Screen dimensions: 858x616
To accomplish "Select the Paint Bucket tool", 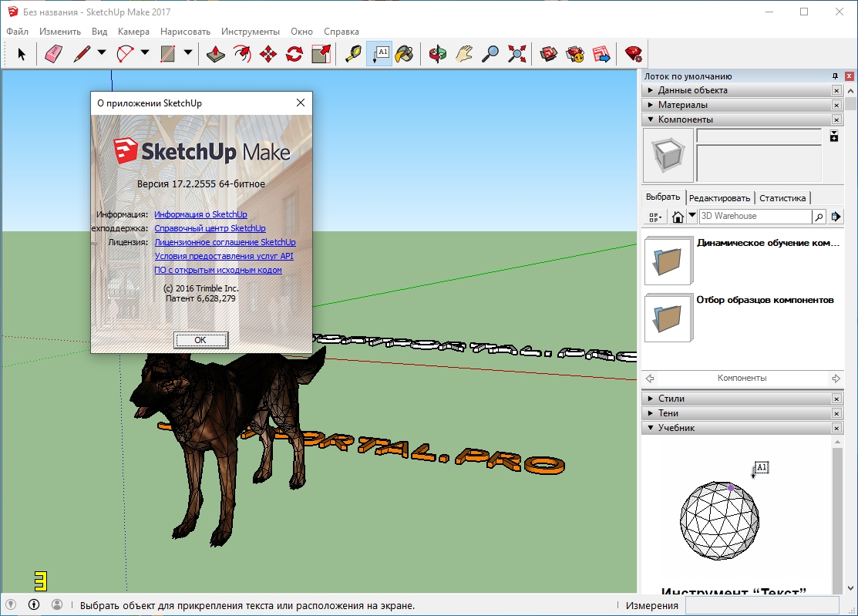I will coord(405,54).
